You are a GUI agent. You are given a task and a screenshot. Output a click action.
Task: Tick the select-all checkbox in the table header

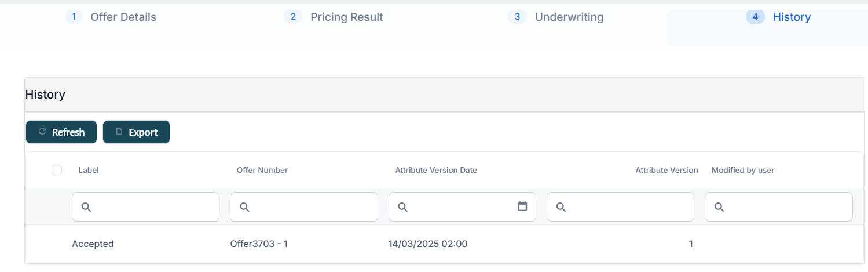[x=57, y=170]
